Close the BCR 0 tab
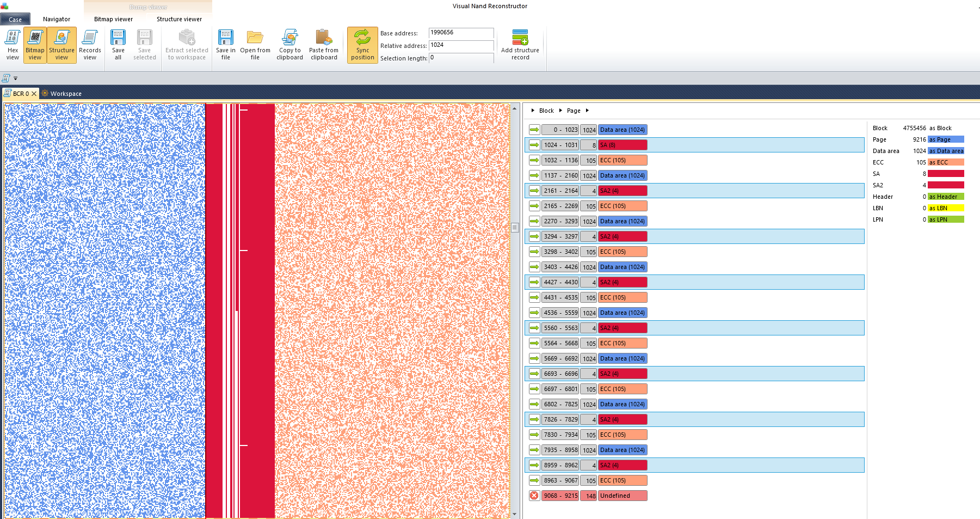 pos(34,94)
